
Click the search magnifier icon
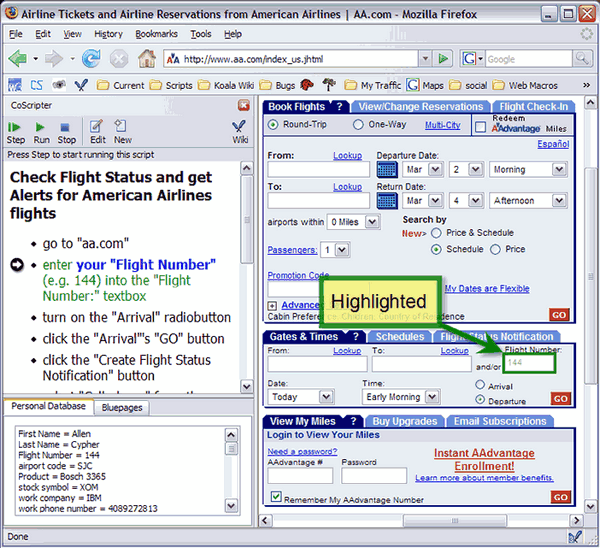582,59
